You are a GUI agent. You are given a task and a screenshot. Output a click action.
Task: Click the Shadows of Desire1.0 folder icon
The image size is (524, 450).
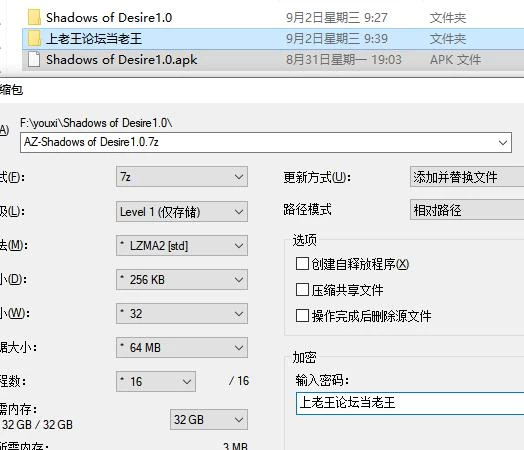pos(34,17)
